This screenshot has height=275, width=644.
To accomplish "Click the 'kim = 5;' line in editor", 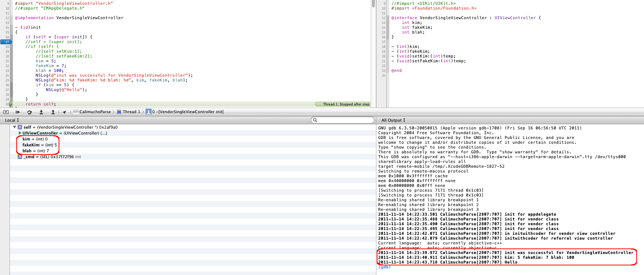I will [x=46, y=61].
